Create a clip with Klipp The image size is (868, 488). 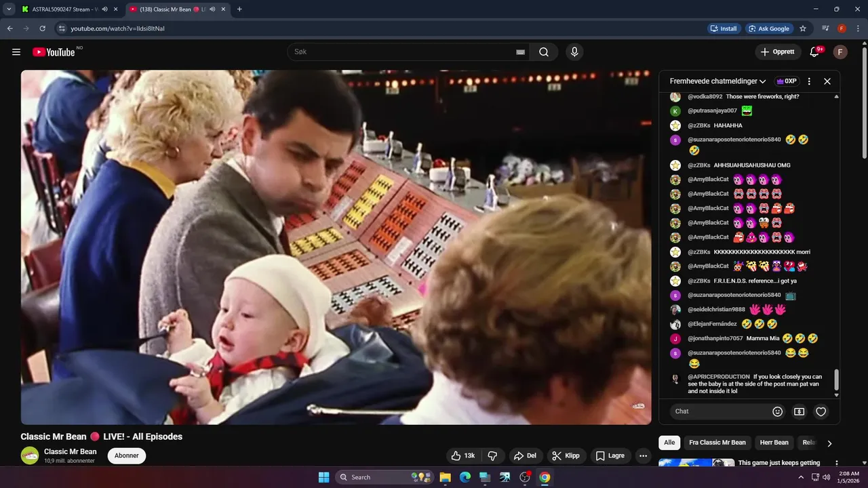(566, 455)
